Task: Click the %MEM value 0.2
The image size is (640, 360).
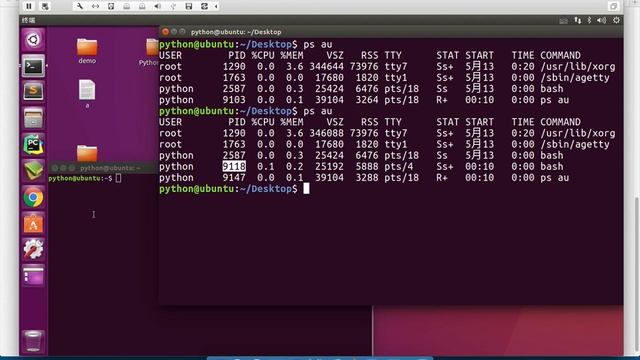Action: pos(295,167)
